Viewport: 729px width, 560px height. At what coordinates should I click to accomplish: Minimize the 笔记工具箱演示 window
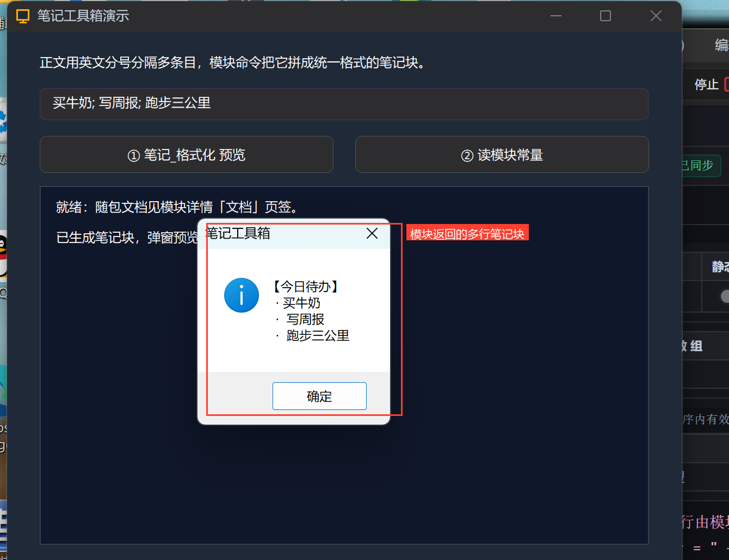[x=556, y=16]
